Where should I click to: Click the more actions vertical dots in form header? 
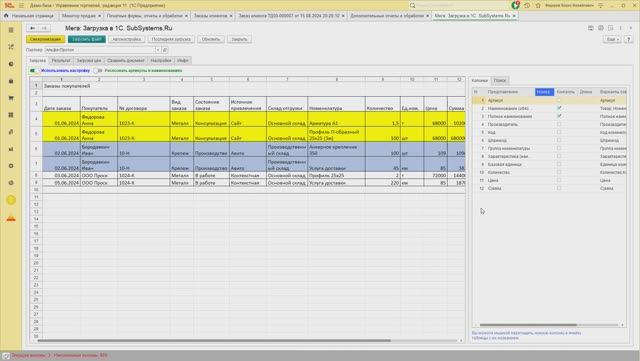click(620, 28)
